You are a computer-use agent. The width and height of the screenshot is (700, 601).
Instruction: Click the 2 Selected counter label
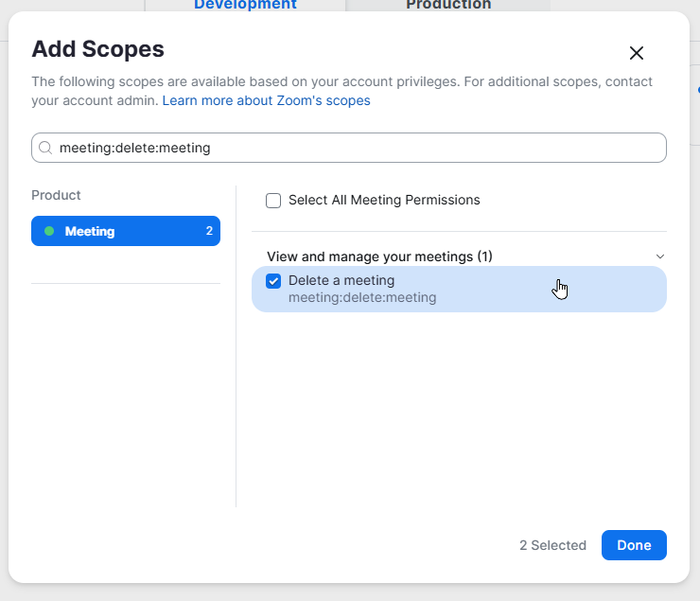coord(552,545)
